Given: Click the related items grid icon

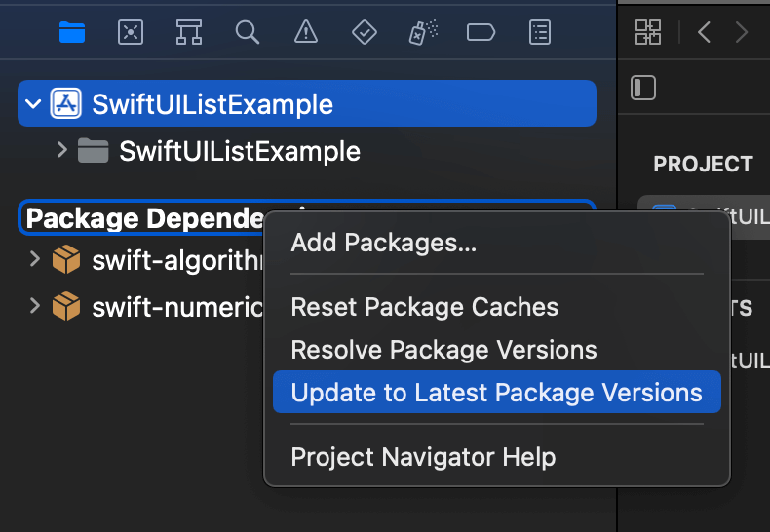Looking at the screenshot, I should click(648, 32).
